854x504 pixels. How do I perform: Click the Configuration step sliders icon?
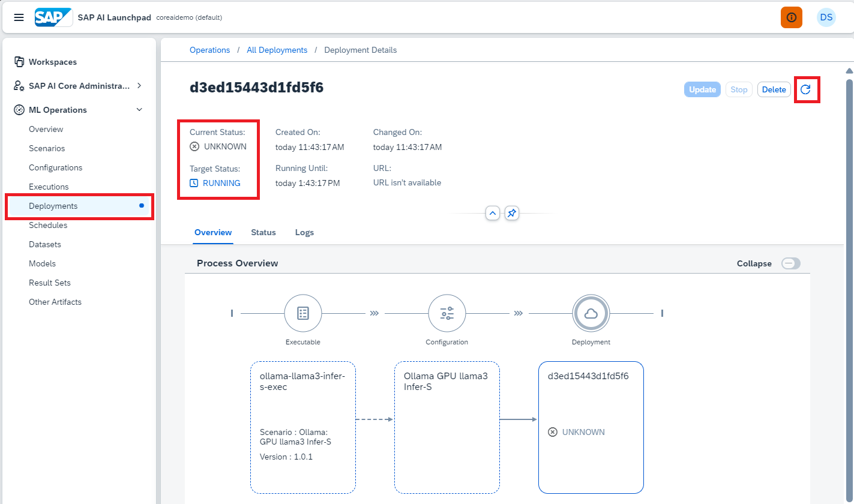tap(447, 313)
